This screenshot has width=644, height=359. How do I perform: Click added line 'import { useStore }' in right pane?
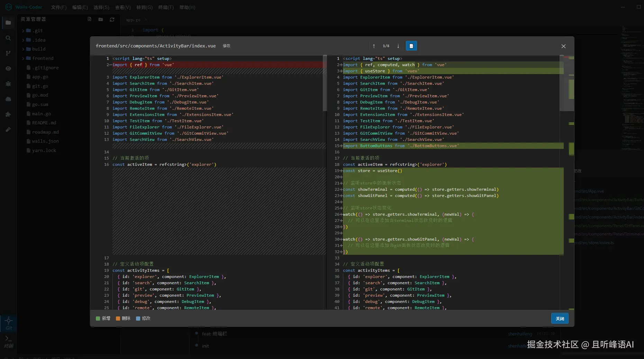[x=453, y=71]
